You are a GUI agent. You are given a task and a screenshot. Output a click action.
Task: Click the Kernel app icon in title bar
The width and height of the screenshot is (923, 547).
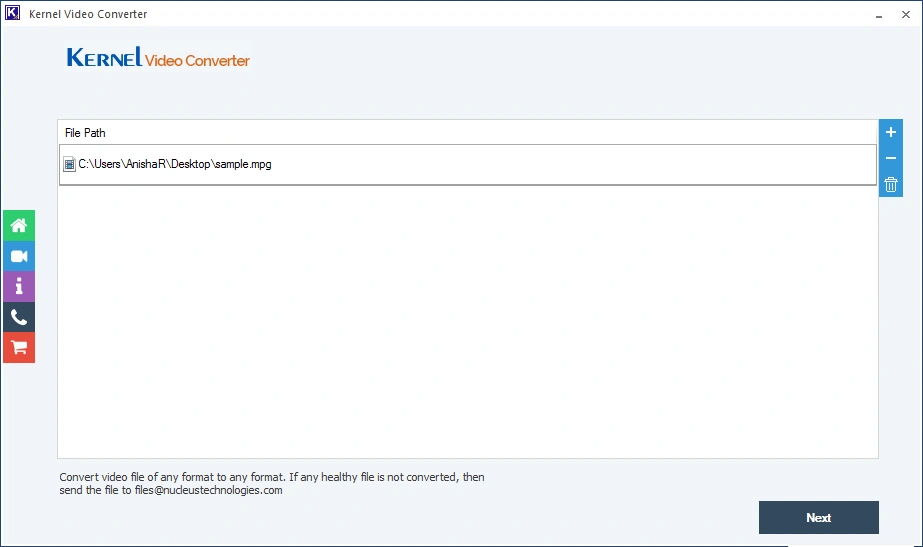pos(12,13)
